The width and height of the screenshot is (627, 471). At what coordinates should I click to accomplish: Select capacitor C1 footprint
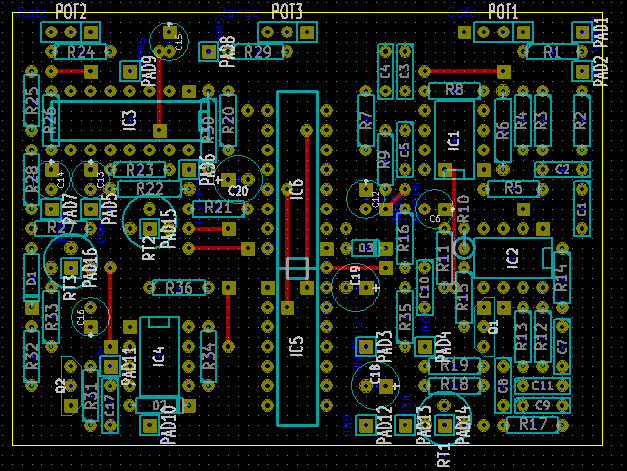[582, 209]
